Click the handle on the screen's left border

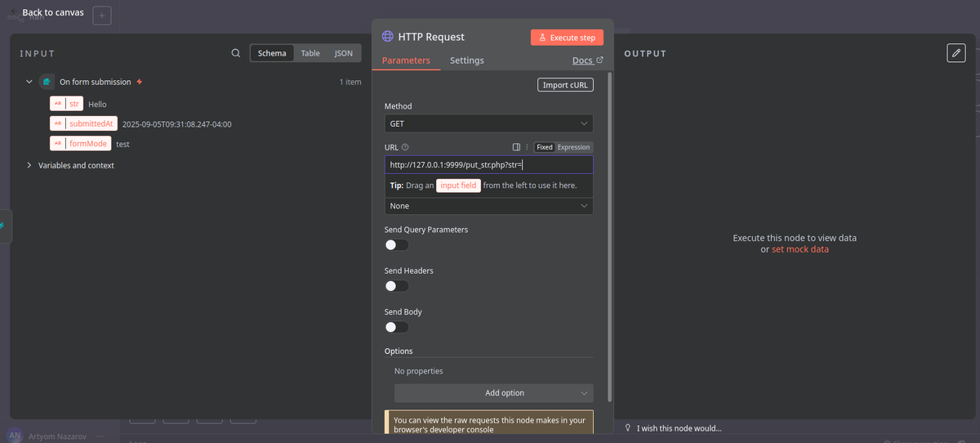pyautogui.click(x=3, y=226)
